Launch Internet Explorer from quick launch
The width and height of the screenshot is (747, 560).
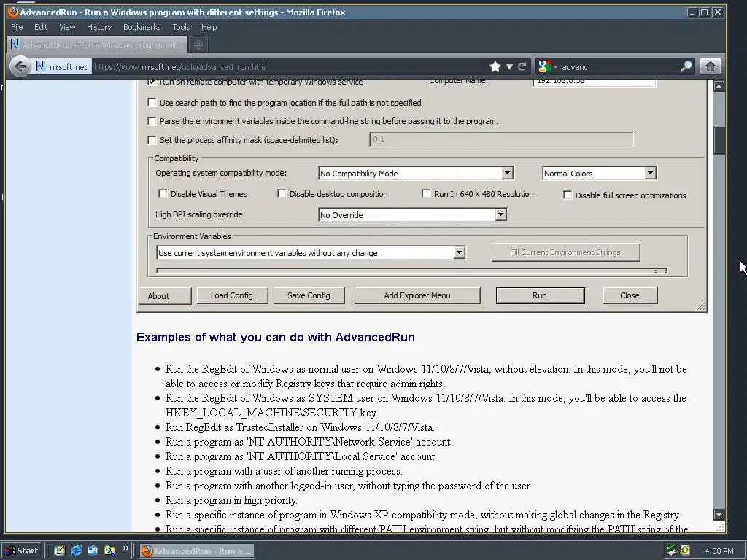click(x=76, y=551)
